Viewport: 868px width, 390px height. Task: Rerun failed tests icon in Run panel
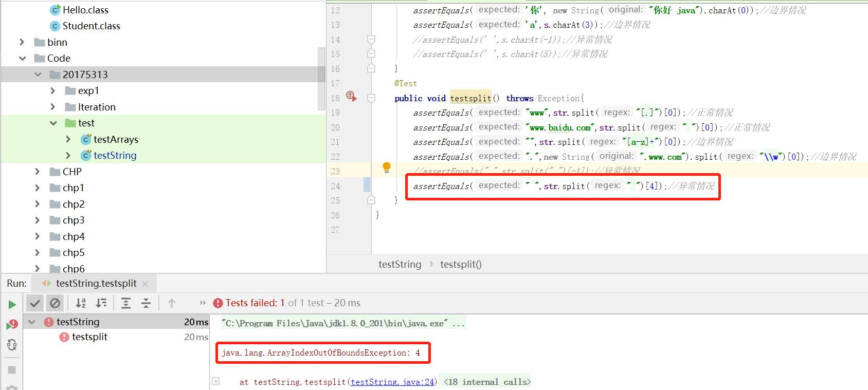[x=12, y=324]
